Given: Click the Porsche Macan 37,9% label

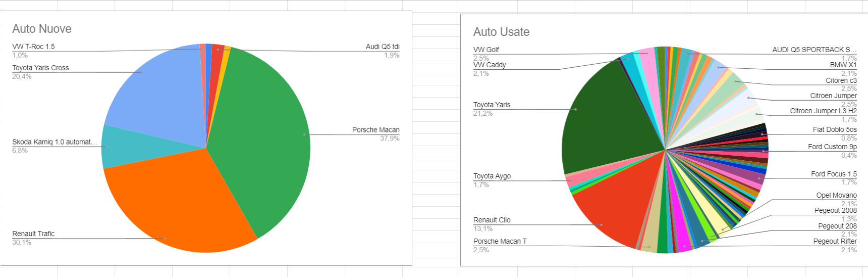Looking at the screenshot, I should (375, 130).
